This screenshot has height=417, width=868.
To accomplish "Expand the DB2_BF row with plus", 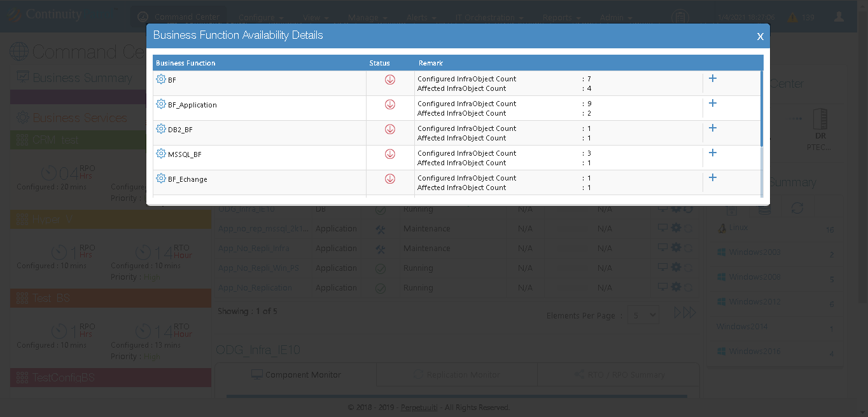I will [713, 128].
